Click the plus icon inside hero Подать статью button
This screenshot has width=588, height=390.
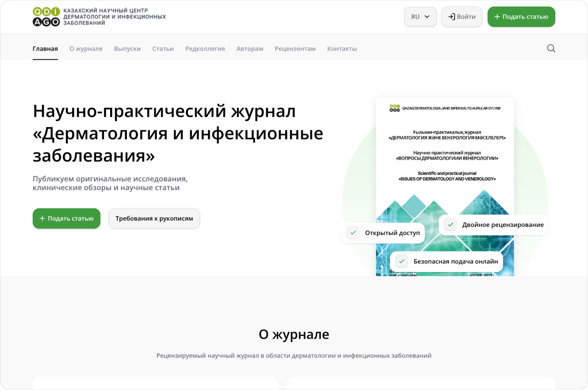[42, 218]
